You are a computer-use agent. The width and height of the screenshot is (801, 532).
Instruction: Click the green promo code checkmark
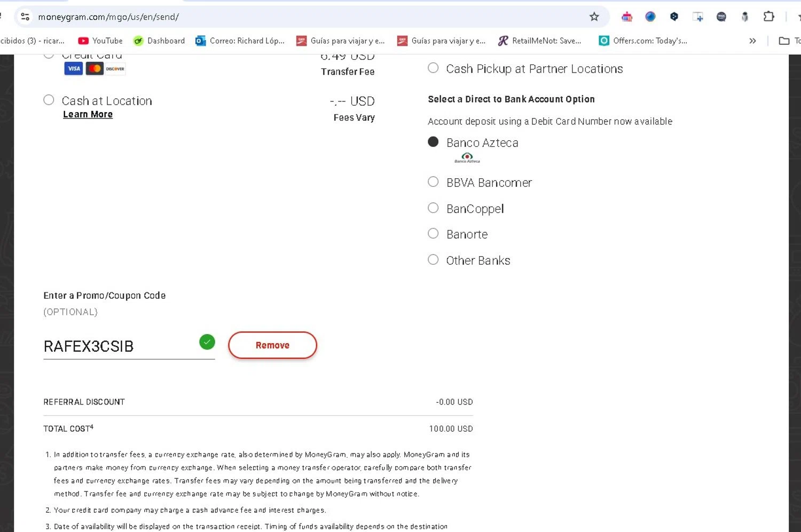[x=207, y=342]
